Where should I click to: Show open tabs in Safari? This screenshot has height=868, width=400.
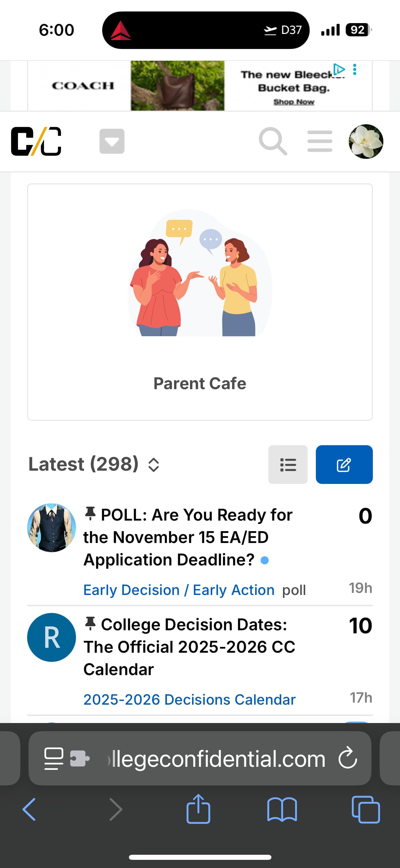(365, 809)
